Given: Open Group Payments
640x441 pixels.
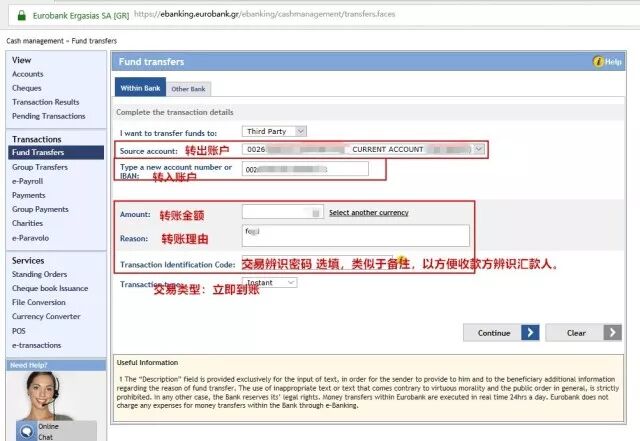Looking at the screenshot, I should tap(40, 209).
